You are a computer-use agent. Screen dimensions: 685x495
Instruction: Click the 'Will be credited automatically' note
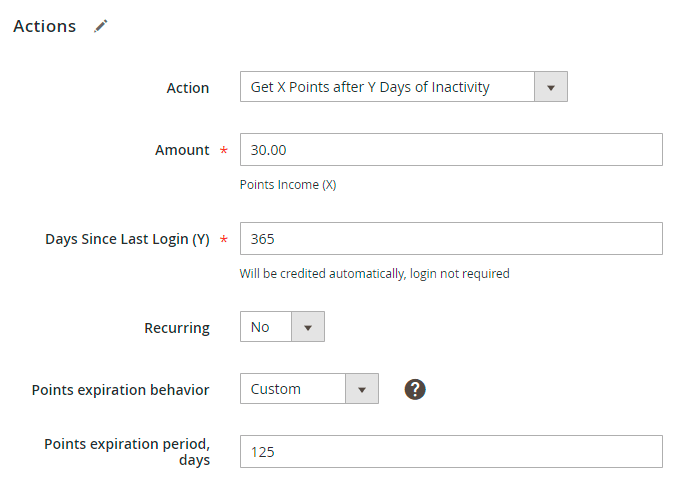[x=374, y=274]
